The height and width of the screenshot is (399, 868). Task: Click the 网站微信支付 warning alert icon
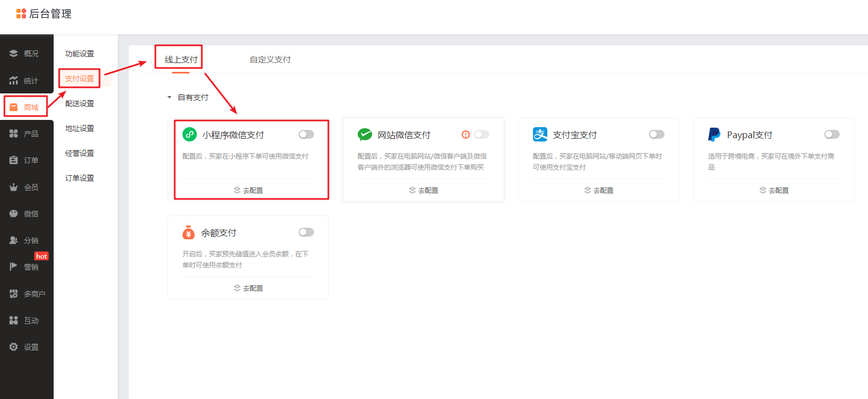(466, 135)
